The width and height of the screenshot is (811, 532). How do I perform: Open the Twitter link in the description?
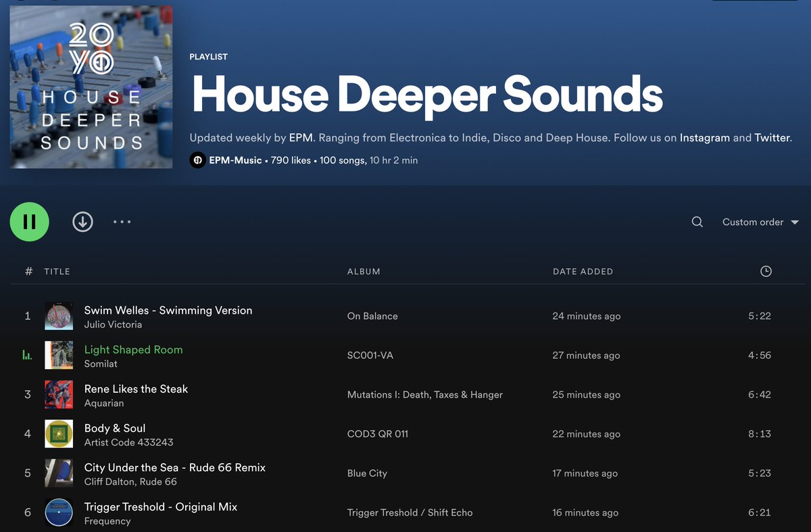coord(772,137)
